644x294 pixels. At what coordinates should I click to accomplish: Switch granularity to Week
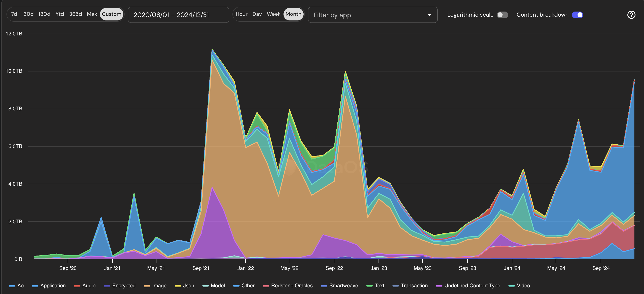274,14
